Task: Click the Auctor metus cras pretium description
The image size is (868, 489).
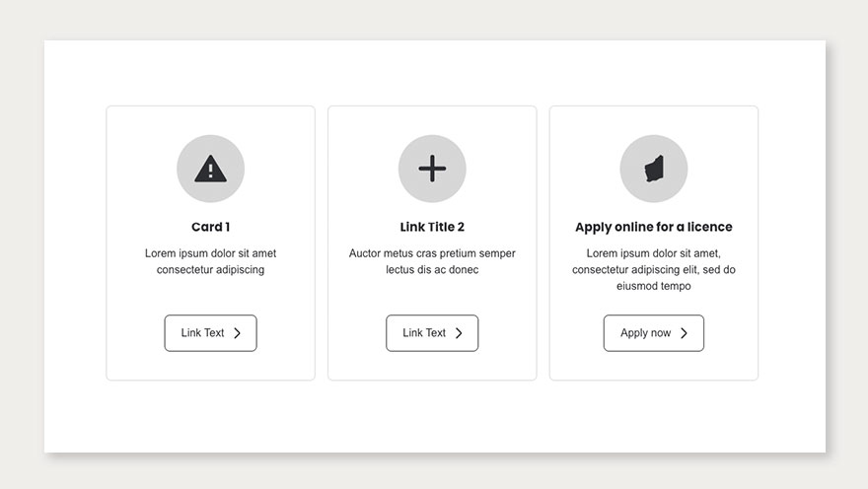Action: coord(432,261)
